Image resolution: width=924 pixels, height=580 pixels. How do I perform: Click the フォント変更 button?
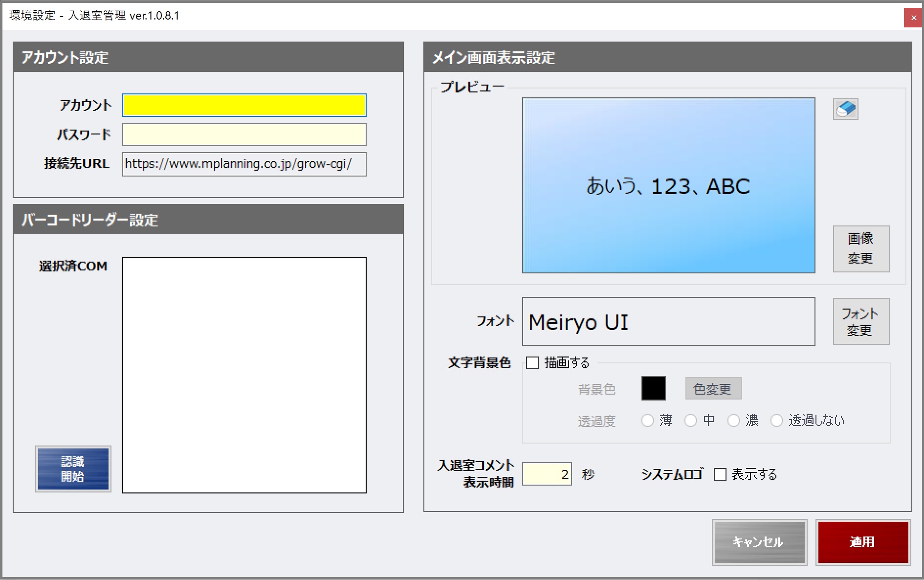[x=860, y=321]
